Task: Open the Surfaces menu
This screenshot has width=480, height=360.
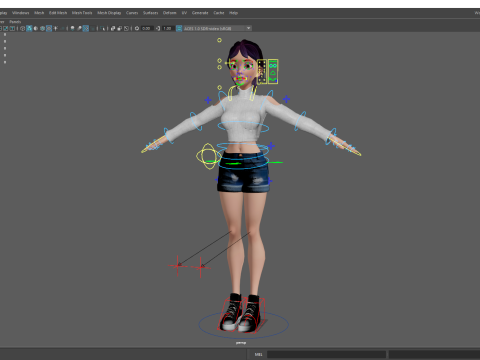Action: coord(151,13)
